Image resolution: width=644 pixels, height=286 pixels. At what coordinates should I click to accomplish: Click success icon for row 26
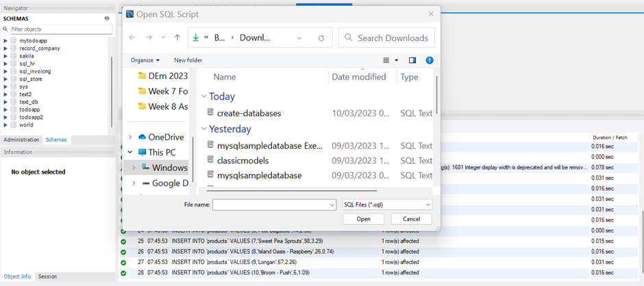click(123, 252)
